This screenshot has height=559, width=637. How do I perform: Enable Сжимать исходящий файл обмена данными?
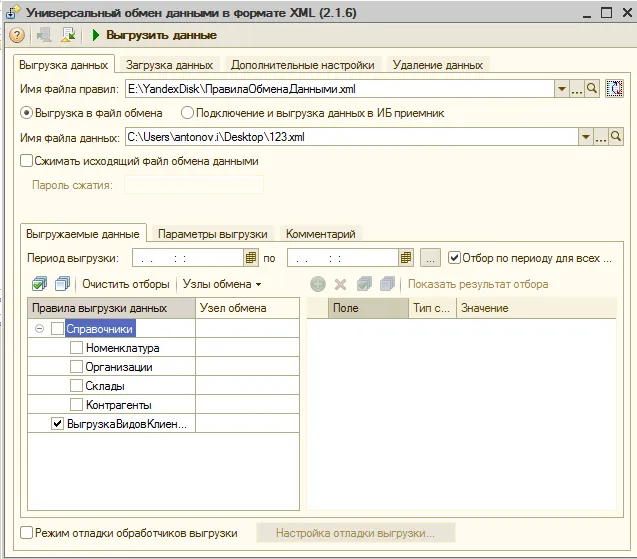139,161
